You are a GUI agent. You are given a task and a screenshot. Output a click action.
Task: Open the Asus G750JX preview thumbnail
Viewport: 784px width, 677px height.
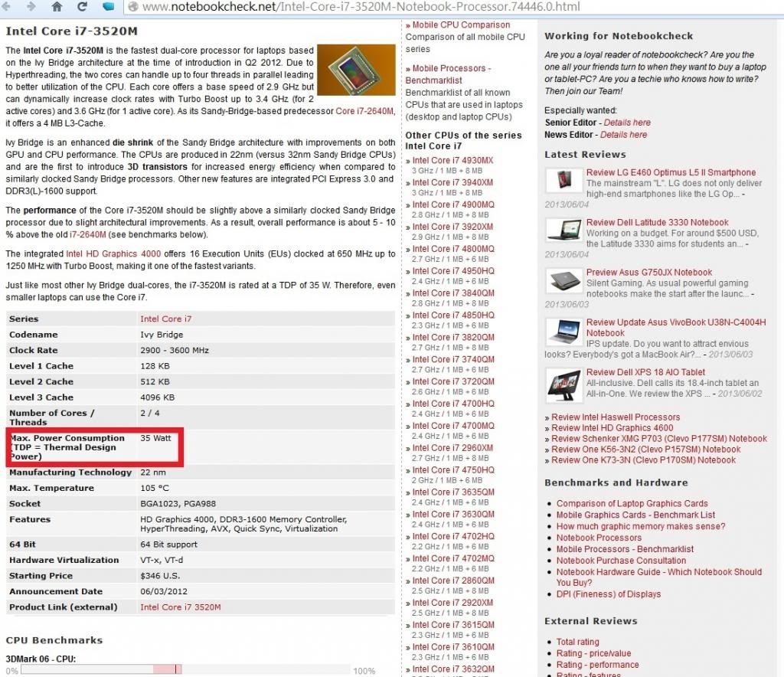(564, 280)
